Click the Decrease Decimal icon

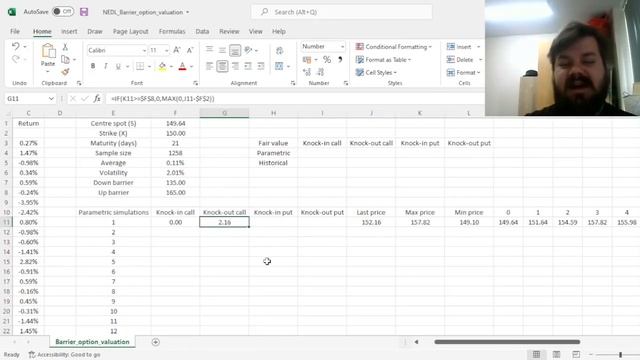click(x=320, y=72)
